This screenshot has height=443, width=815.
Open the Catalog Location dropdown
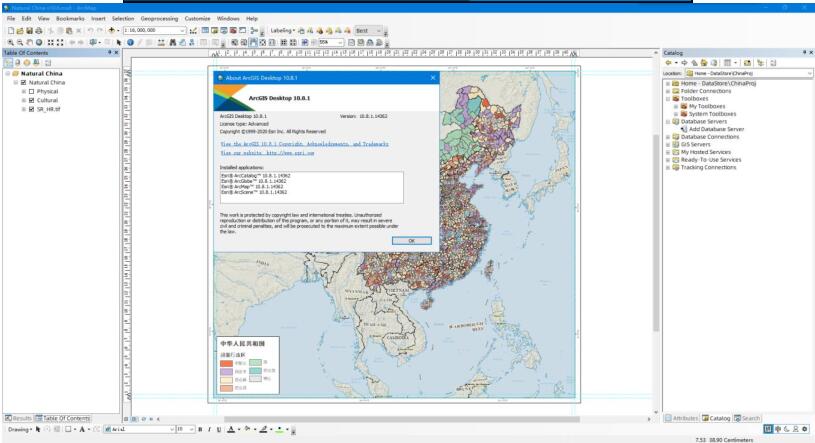pos(809,73)
